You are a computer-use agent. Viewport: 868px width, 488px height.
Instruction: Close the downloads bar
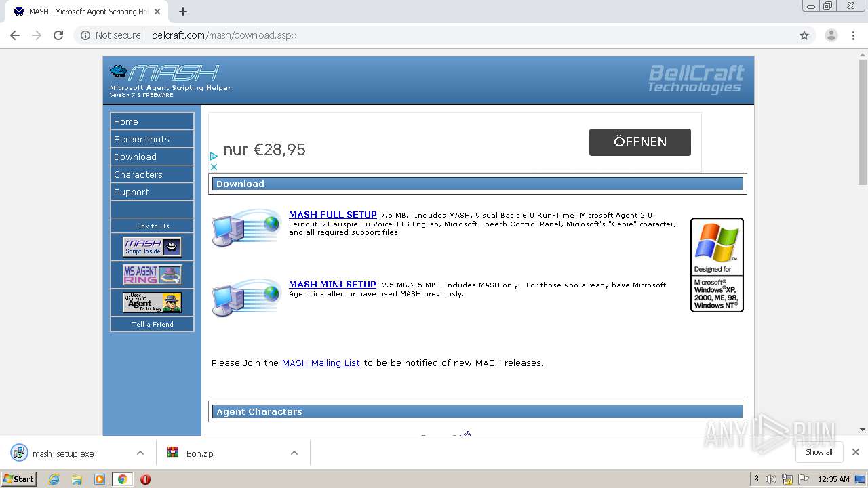click(856, 452)
